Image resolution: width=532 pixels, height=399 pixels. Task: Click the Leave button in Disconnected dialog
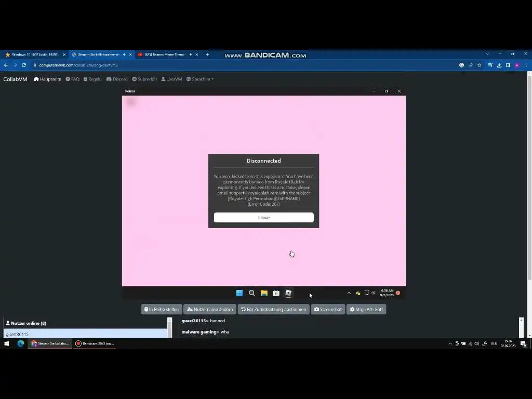[x=263, y=218]
